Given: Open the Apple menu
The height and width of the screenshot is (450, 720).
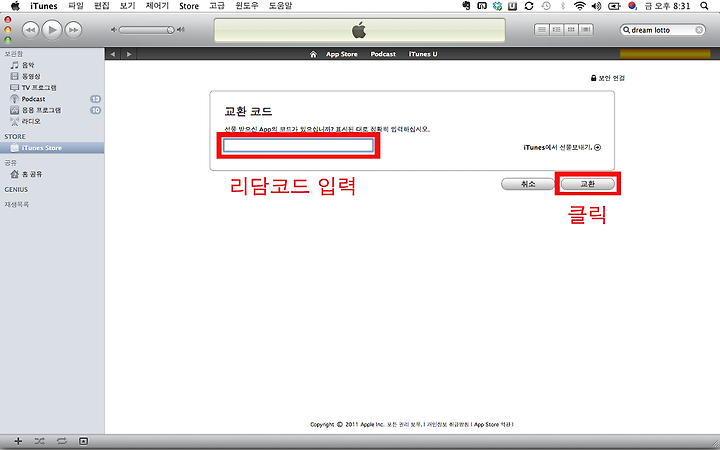Looking at the screenshot, I should 15,6.
